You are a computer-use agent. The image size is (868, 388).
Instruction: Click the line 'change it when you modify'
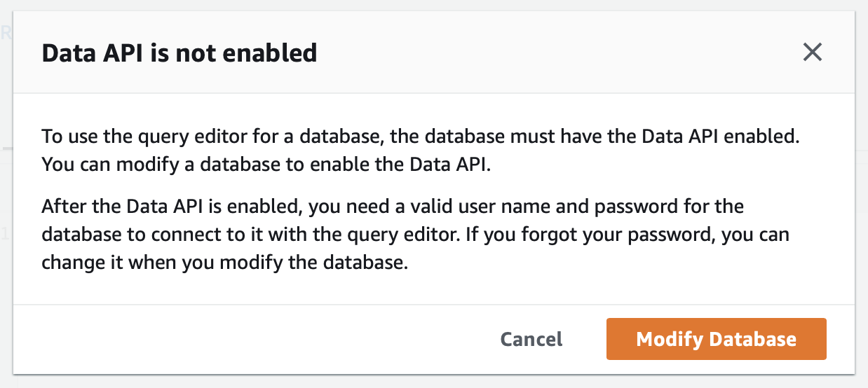tap(224, 263)
